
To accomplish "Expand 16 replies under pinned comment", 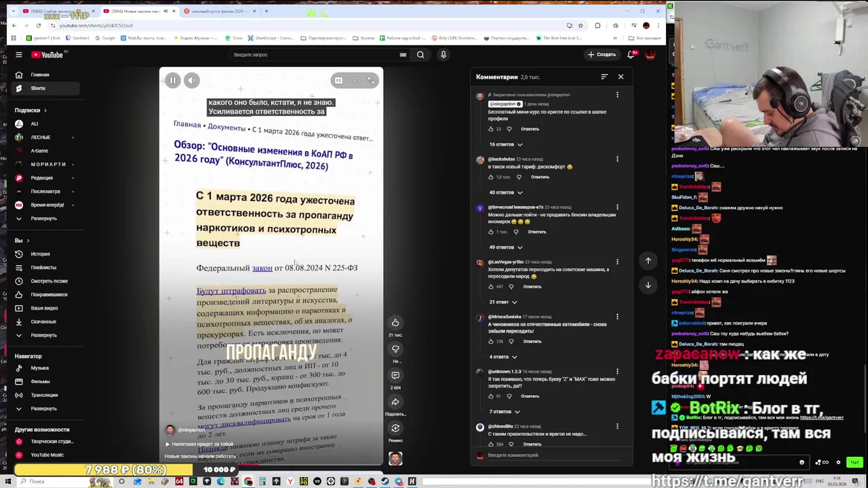I will (506, 144).
